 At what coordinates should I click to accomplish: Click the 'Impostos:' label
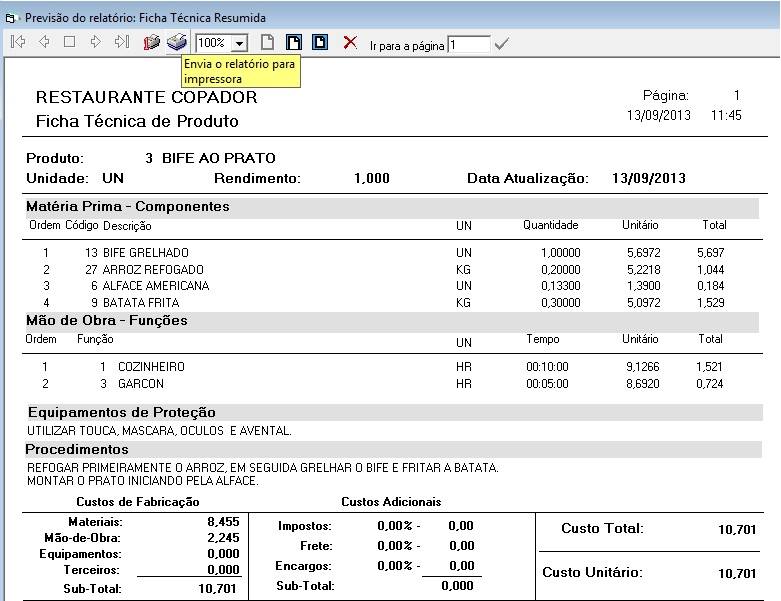pos(305,526)
